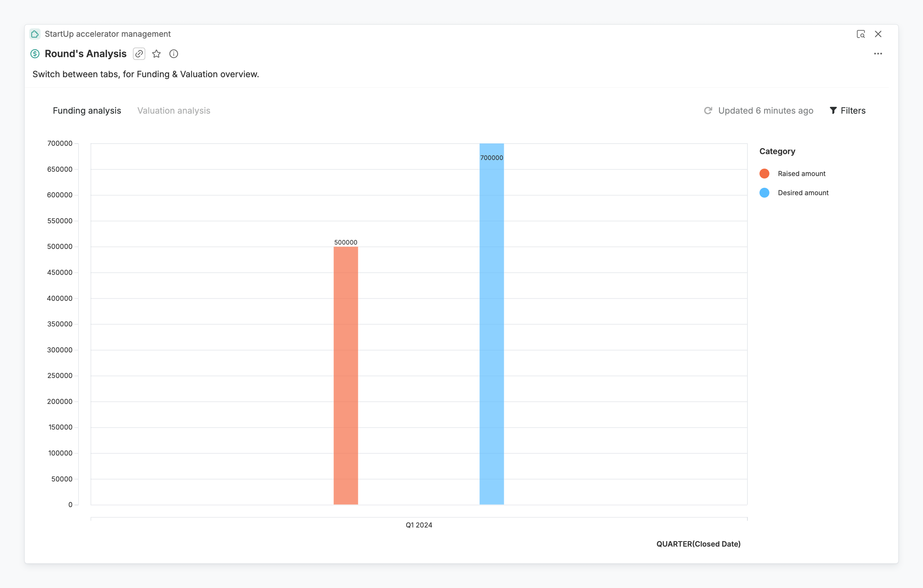Click the orange Raised amount color dot
The height and width of the screenshot is (588, 923).
pos(764,174)
